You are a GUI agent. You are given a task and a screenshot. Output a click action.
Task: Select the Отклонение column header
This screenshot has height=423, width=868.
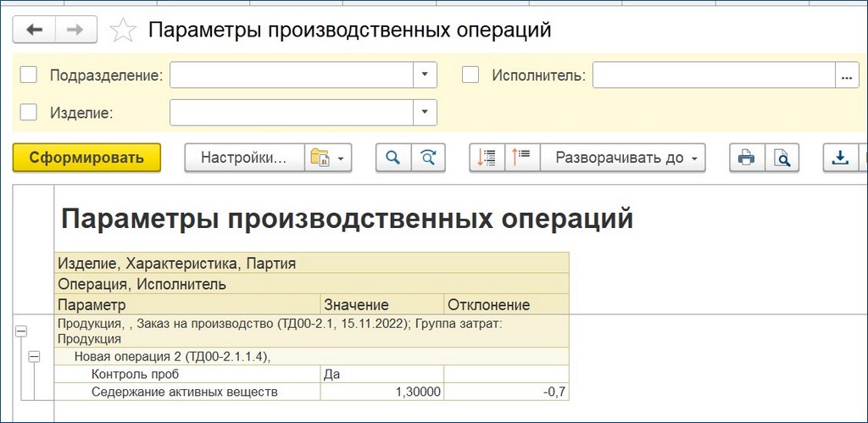pos(507,304)
